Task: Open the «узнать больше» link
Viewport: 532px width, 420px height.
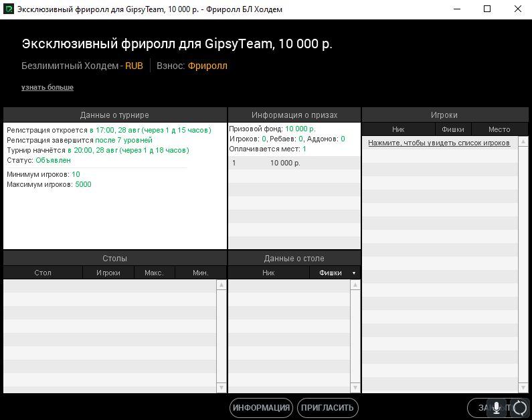Action: point(47,87)
